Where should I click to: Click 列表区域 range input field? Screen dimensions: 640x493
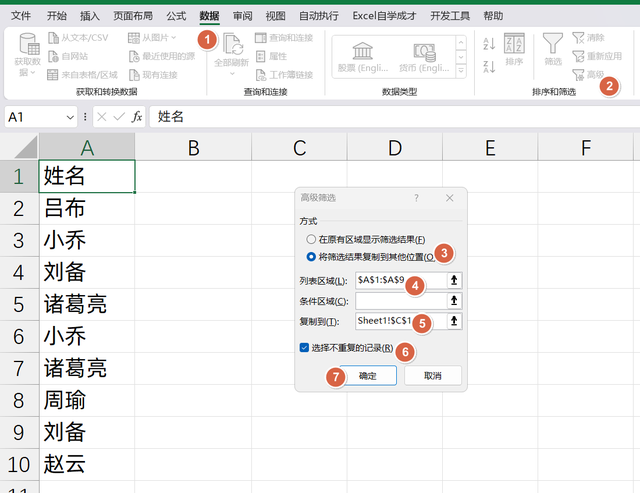coord(401,280)
